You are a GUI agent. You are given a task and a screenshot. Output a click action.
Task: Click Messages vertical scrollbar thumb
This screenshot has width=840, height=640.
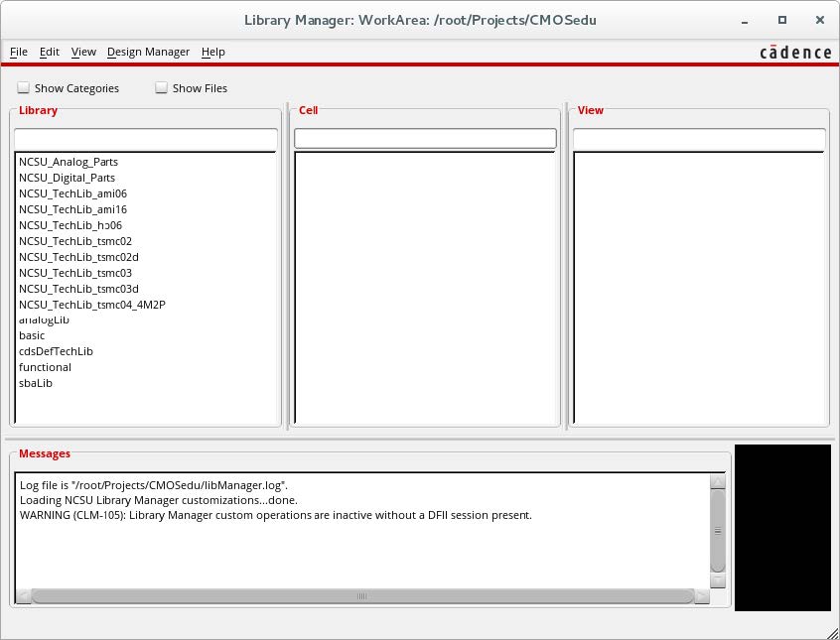718,531
